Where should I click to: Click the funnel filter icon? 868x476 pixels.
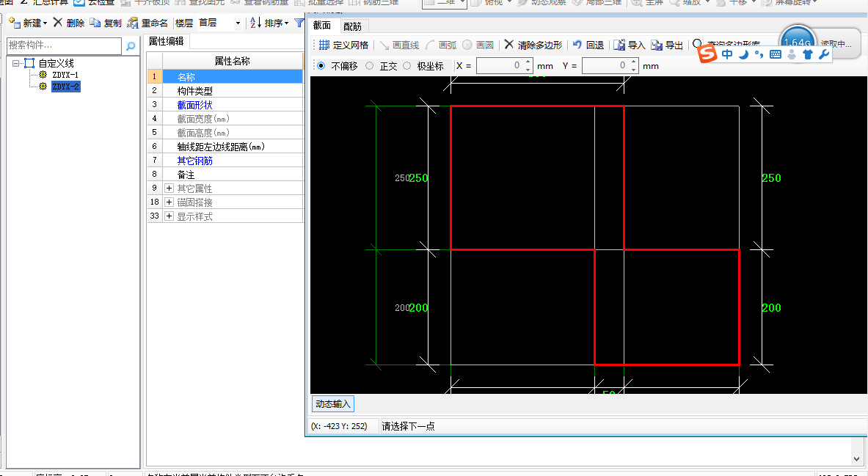pyautogui.click(x=299, y=23)
